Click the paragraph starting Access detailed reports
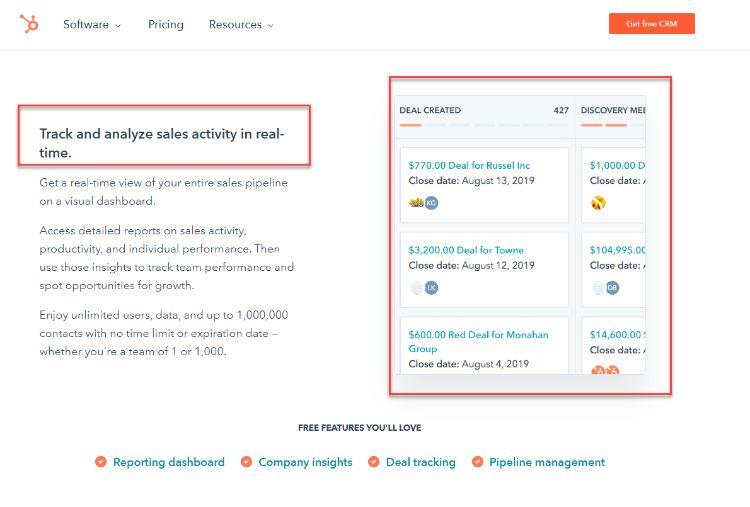This screenshot has width=750, height=507. click(x=166, y=258)
